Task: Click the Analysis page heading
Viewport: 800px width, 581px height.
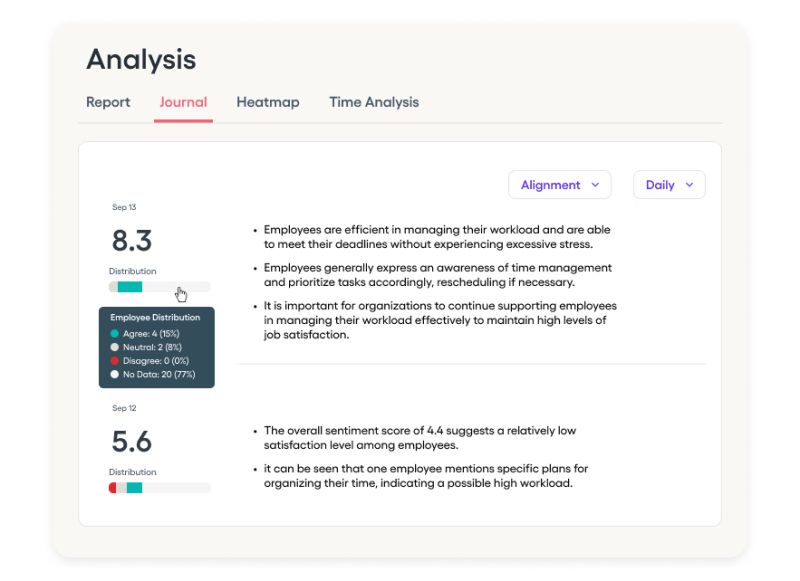Action: click(141, 59)
